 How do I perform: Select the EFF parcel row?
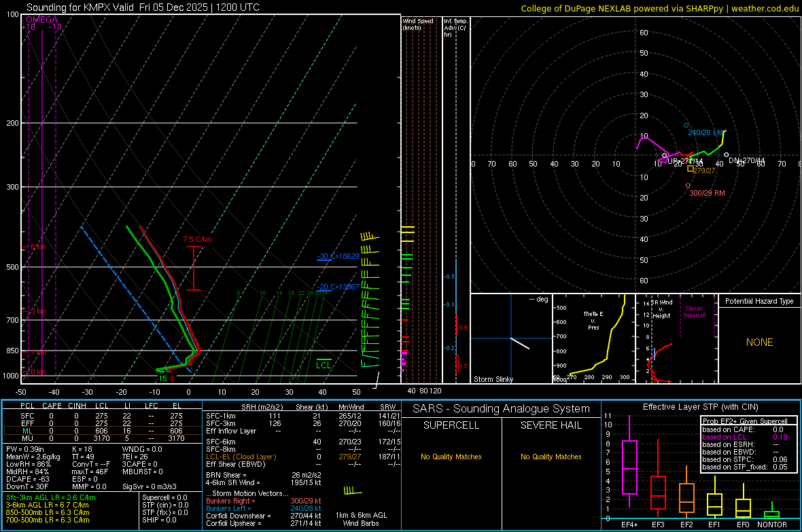click(103, 423)
